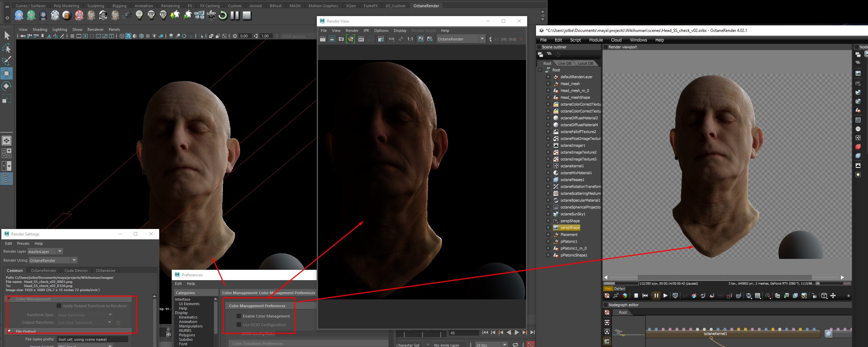Toggle Enable Color Management checkbox
868x347 pixels.
(x=239, y=316)
